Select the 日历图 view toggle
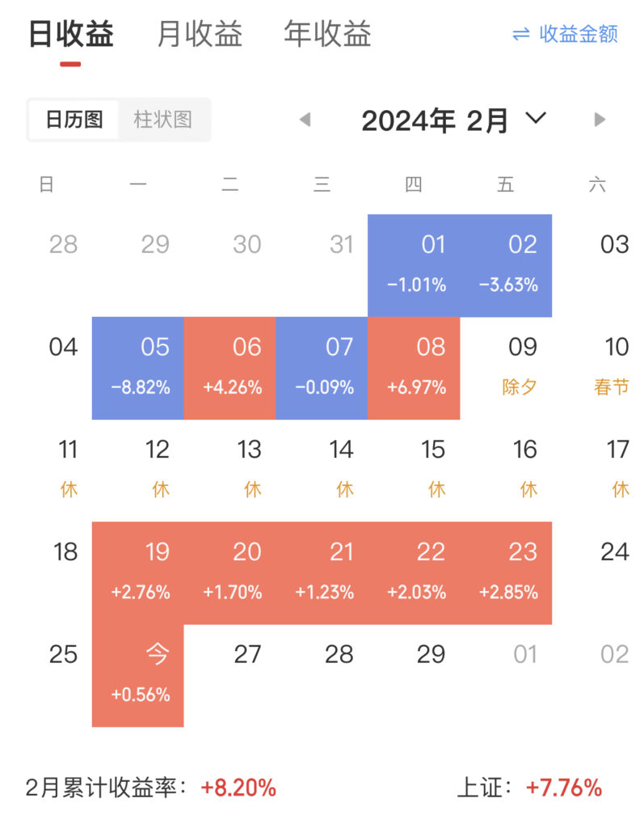The height and width of the screenshot is (828, 644). (74, 120)
